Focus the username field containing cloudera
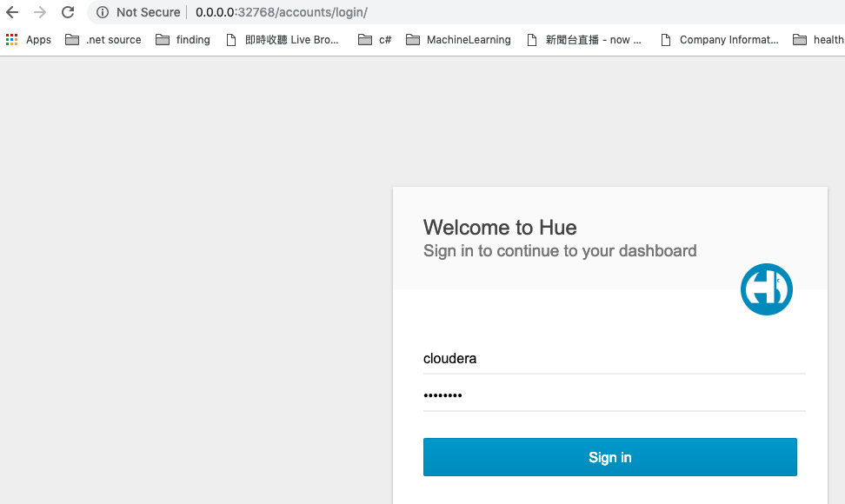Viewport: 845px width, 504px height. (614, 359)
